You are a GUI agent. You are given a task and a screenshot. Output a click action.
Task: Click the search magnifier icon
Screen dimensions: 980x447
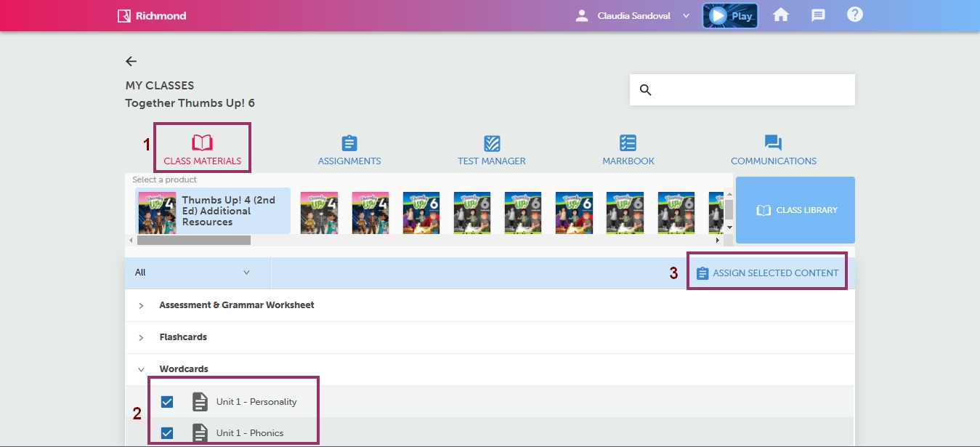pyautogui.click(x=645, y=90)
